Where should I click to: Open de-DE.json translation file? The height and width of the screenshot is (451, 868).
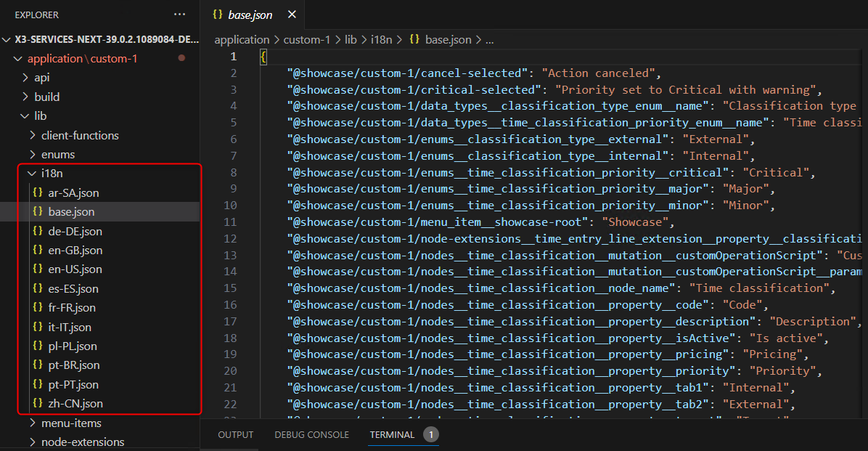click(75, 231)
